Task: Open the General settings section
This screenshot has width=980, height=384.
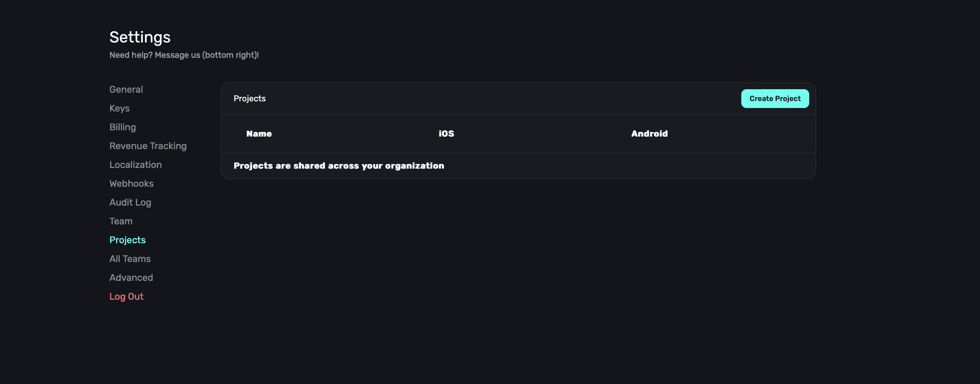Action: click(126, 89)
